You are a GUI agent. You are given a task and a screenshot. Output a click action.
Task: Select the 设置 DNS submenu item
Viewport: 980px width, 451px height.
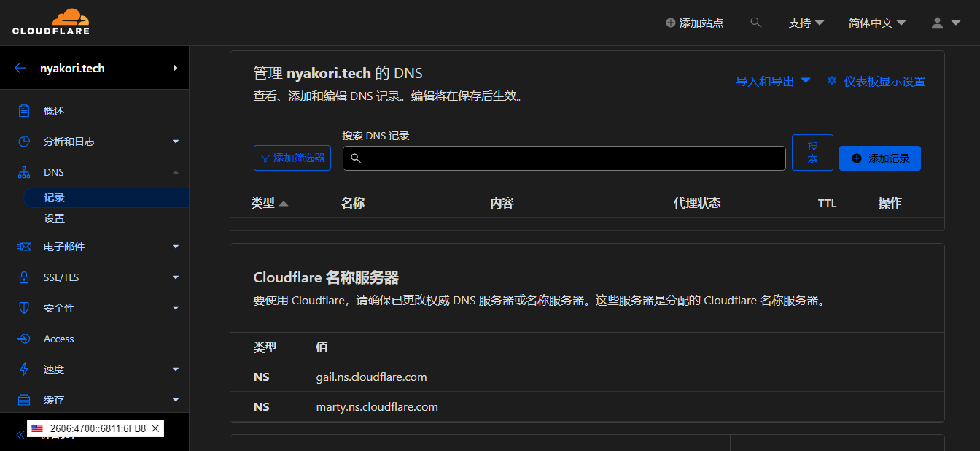coord(54,218)
